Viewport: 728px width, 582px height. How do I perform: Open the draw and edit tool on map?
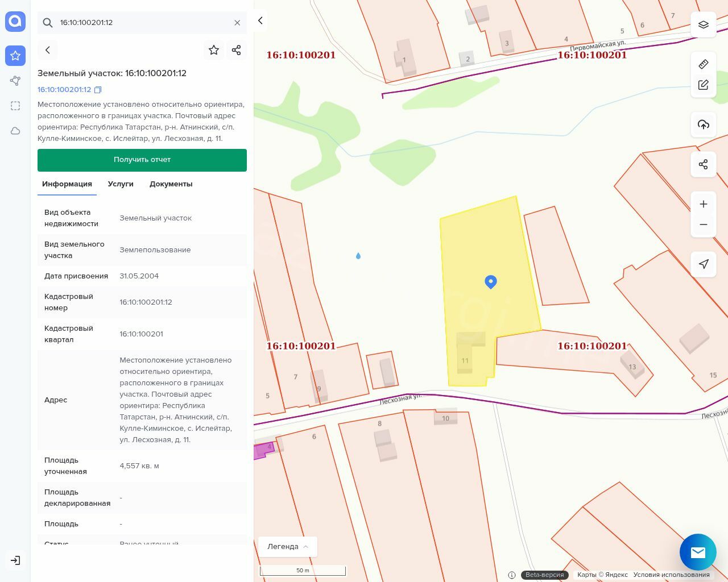(704, 85)
